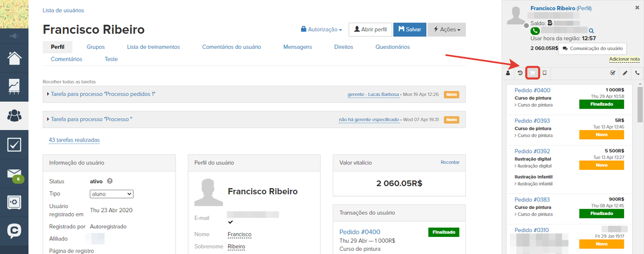Open the mail messages icon in sidebar
The image size is (644, 254).
tap(14, 174)
